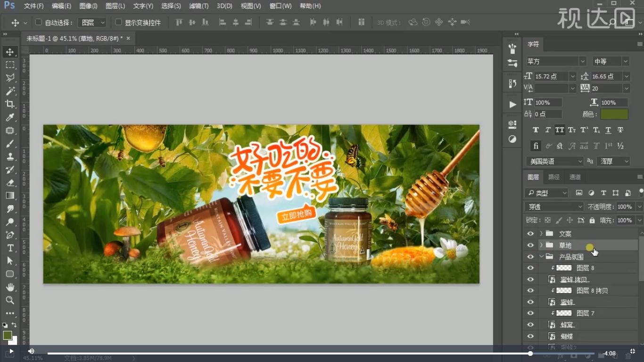
Task: Select the Zoom magnifier tool
Action: coord(10,300)
